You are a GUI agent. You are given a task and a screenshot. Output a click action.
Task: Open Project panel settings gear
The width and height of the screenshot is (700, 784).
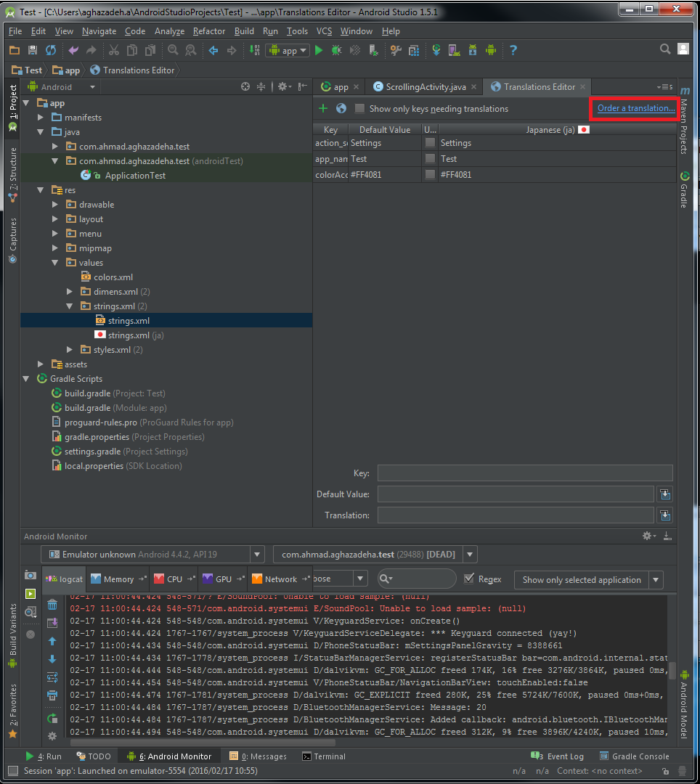click(284, 86)
